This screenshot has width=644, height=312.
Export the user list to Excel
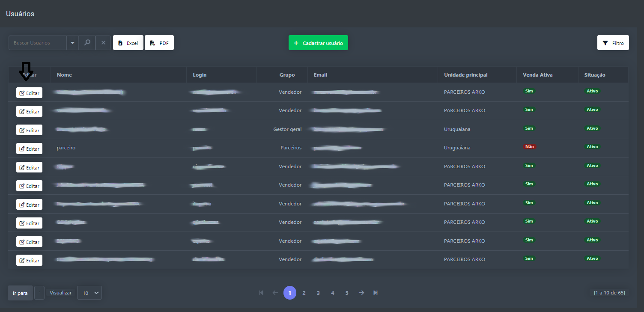point(128,43)
